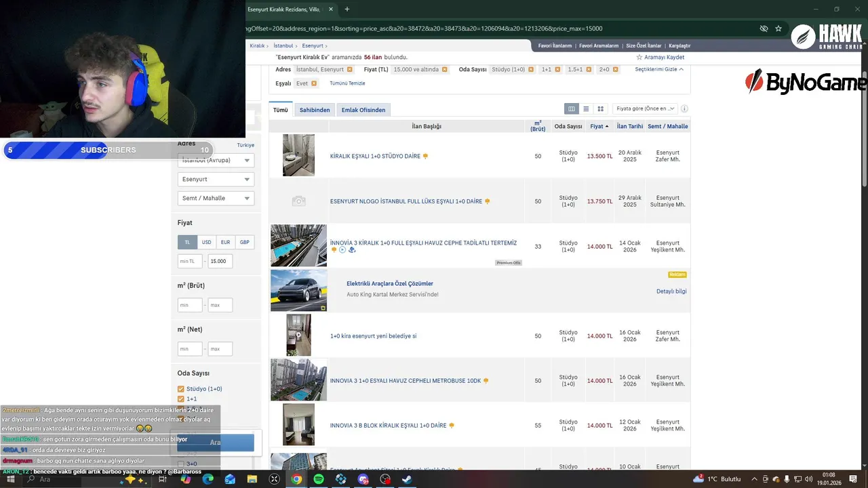Open the Esenyurt district dropdown
This screenshot has height=488, width=868.
pyautogui.click(x=216, y=180)
